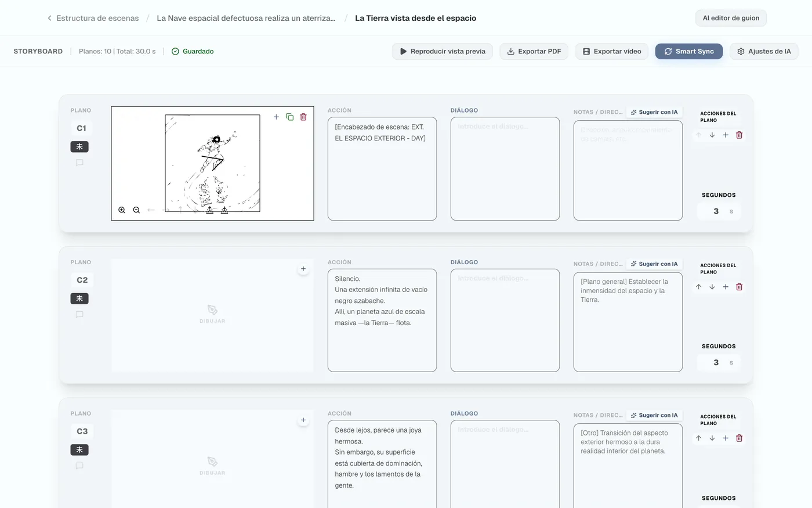Click the plus icon on C2 thumbnail
Viewport: 812px width, 508px height.
tap(303, 269)
